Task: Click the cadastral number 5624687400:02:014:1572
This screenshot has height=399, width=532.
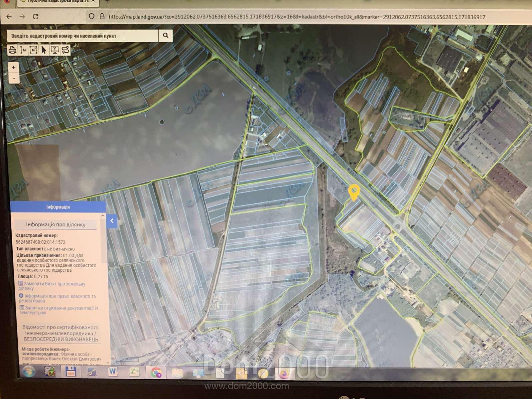Action: pyautogui.click(x=41, y=242)
